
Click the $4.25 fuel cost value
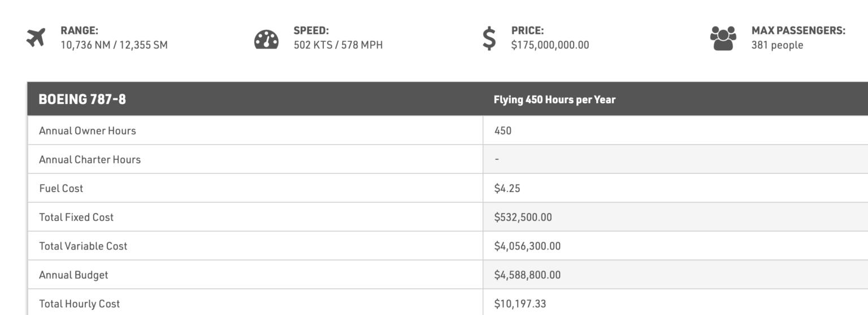click(507, 189)
